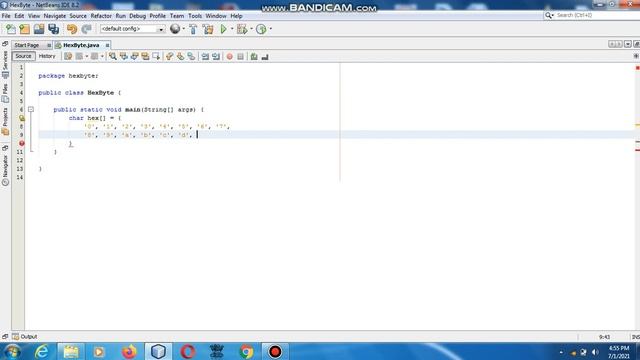This screenshot has height=360, width=640.
Task: Click the Next Bookmark icon
Action: click(x=180, y=56)
